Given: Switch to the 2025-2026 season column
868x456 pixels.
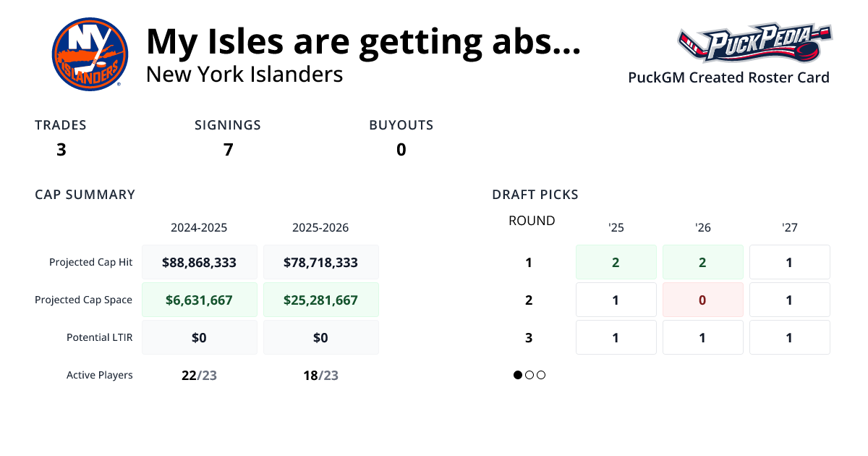Looking at the screenshot, I should click(x=321, y=227).
